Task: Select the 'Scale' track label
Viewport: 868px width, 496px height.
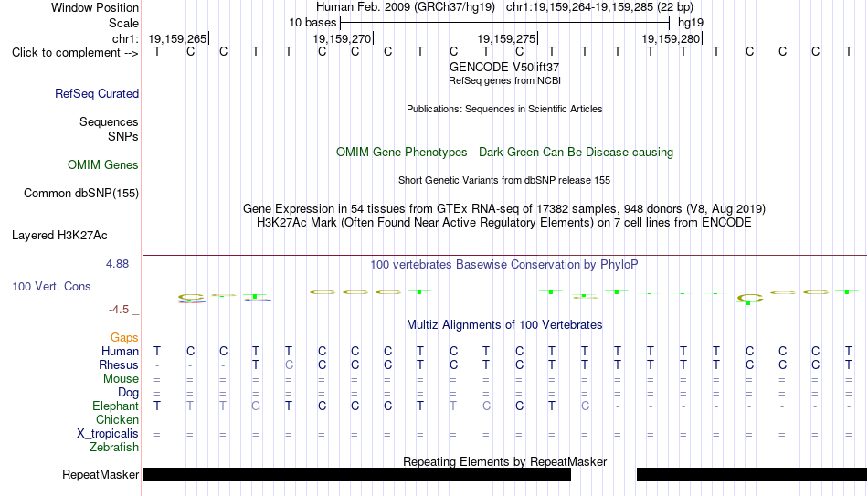Action: pos(123,23)
